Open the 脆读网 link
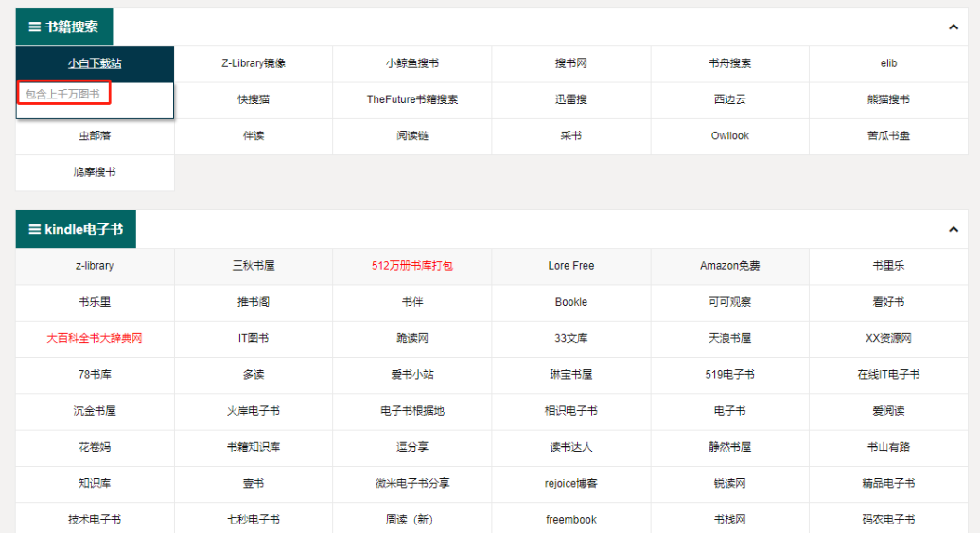Image resolution: width=980 pixels, height=533 pixels. [x=412, y=338]
